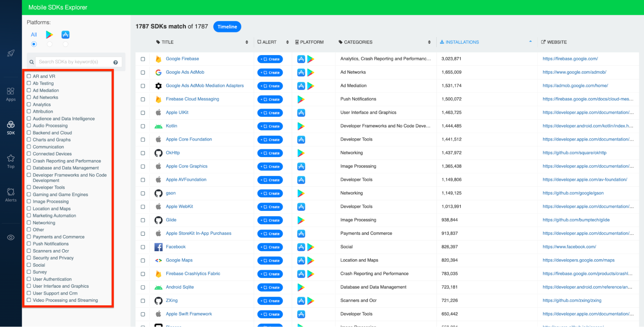The width and height of the screenshot is (644, 327).
Task: Check the Video Processing and Streaming filter
Action: (29, 300)
